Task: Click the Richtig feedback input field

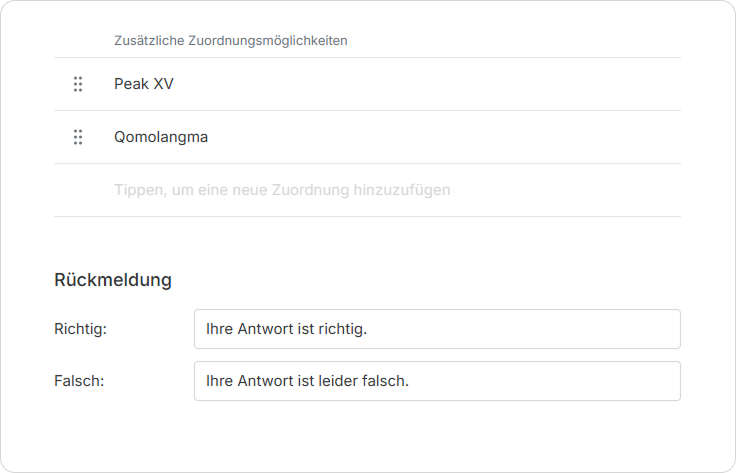Action: tap(437, 329)
